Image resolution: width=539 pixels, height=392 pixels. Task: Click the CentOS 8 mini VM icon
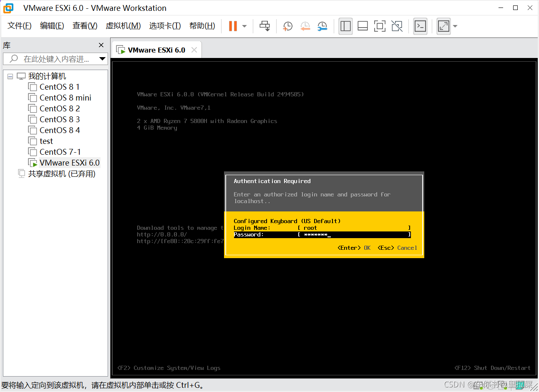33,98
